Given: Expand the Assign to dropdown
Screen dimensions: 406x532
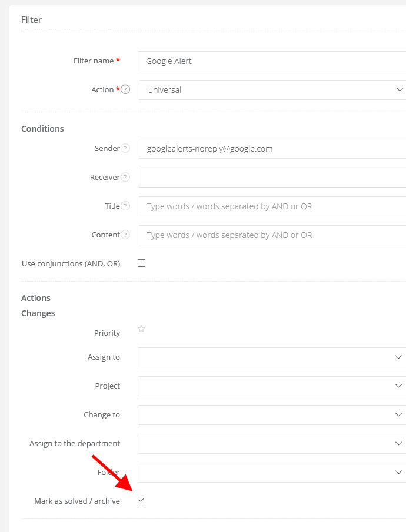Looking at the screenshot, I should pos(272,357).
